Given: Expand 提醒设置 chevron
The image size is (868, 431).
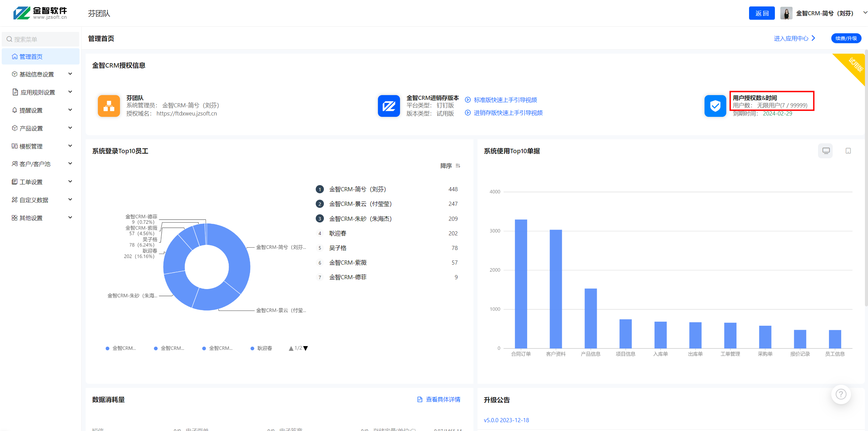Looking at the screenshot, I should click(70, 110).
